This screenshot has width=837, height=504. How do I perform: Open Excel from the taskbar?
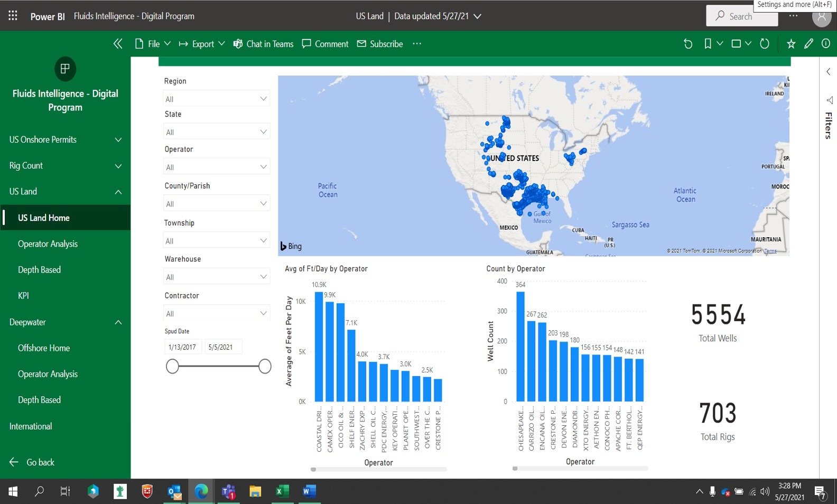[x=282, y=492]
